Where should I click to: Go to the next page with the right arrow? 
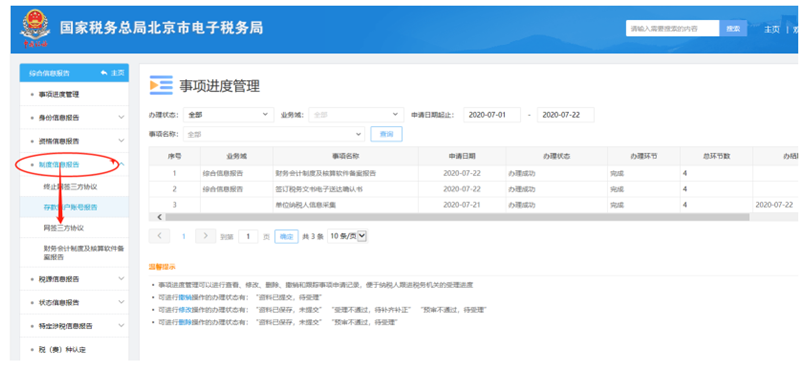click(x=206, y=236)
